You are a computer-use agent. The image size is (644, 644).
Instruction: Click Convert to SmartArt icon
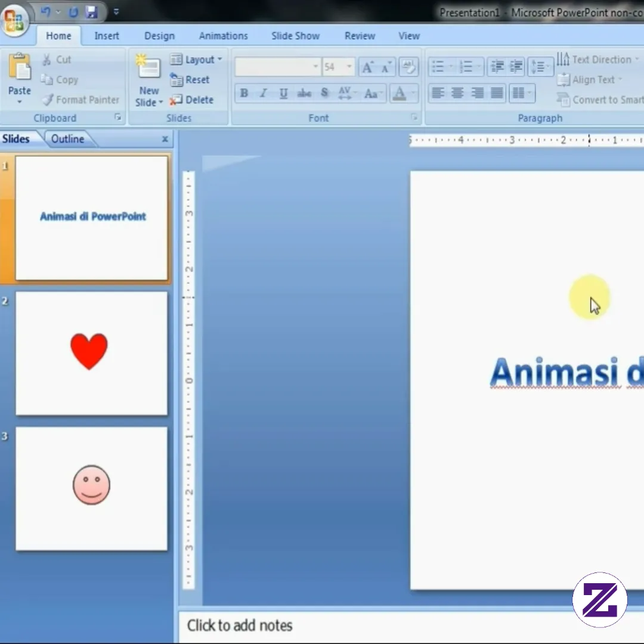[563, 100]
